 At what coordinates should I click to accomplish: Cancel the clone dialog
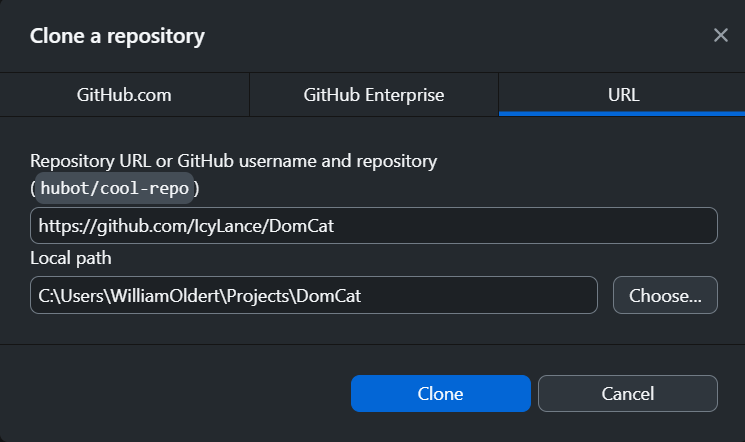click(x=627, y=394)
